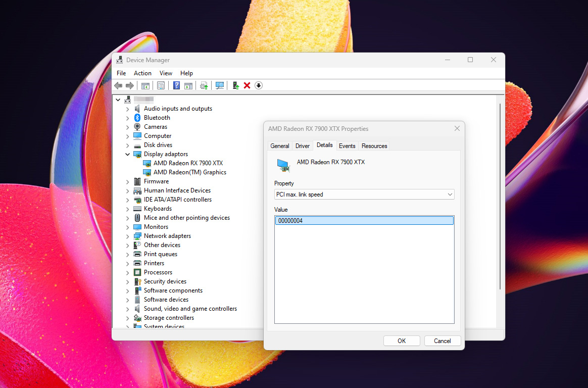The height and width of the screenshot is (388, 588).
Task: Open the Help menu
Action: pos(186,73)
